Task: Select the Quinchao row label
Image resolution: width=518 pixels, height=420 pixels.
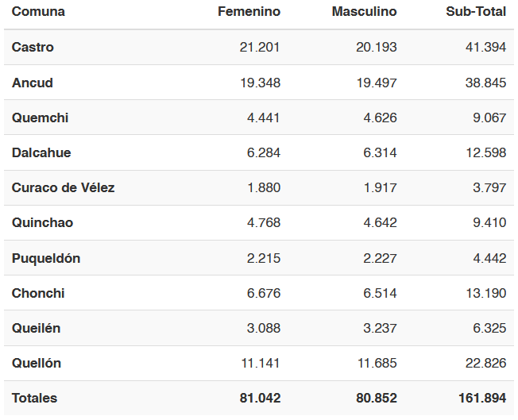Action: tap(42, 222)
